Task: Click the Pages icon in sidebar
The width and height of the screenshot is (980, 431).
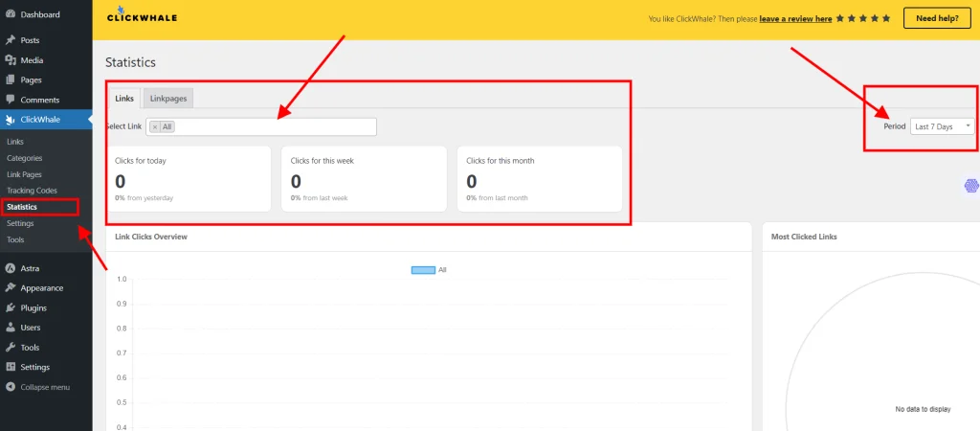Action: 10,79
